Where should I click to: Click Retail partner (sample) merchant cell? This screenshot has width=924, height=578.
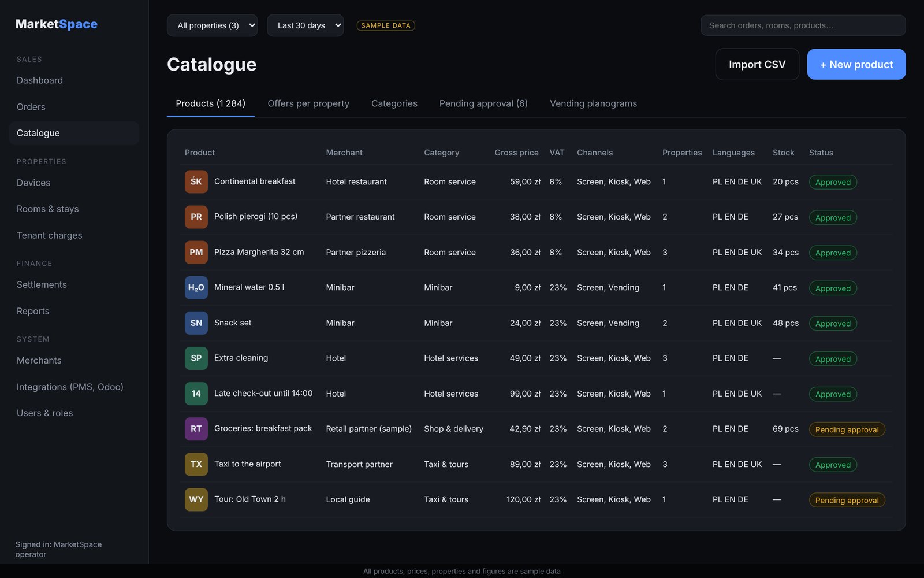point(368,429)
